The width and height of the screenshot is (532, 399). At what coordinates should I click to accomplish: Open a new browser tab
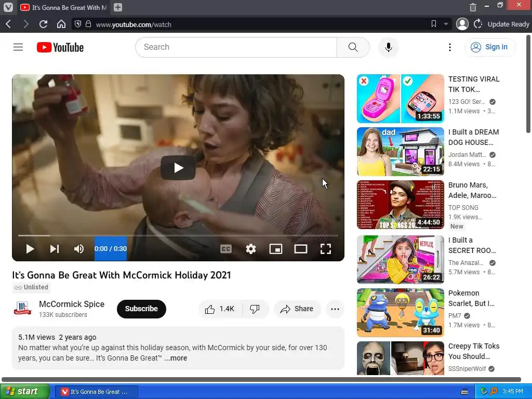pyautogui.click(x=118, y=7)
